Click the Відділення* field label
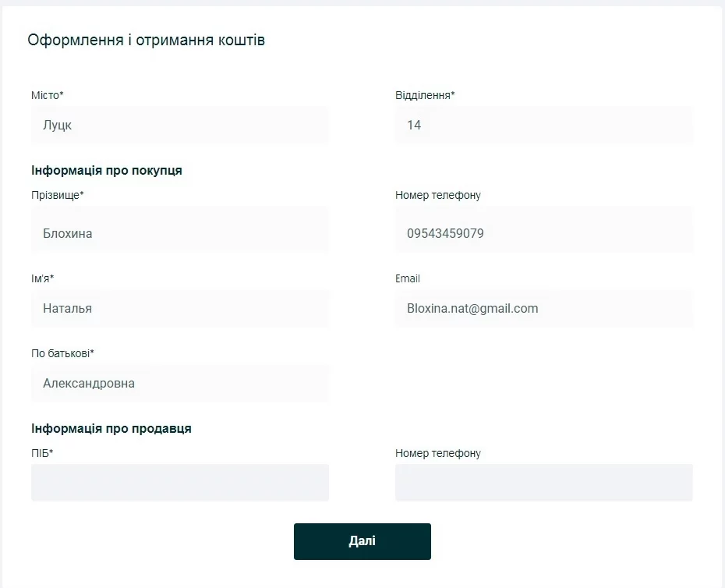725x588 pixels. coord(425,95)
